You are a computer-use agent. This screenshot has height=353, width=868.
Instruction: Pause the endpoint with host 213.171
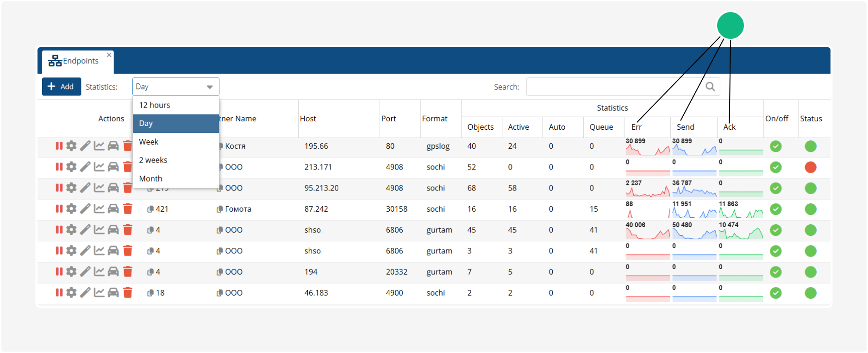(59, 167)
